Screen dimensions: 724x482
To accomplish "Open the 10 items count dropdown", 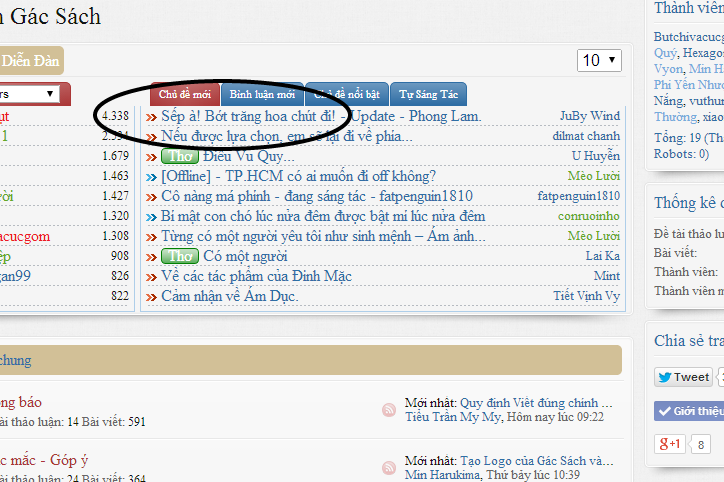I will point(599,60).
